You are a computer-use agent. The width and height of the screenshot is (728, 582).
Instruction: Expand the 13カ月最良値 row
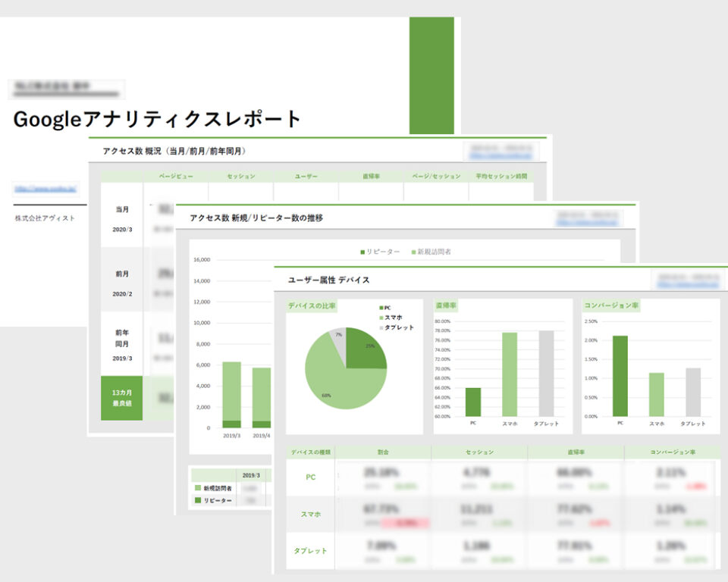121,398
